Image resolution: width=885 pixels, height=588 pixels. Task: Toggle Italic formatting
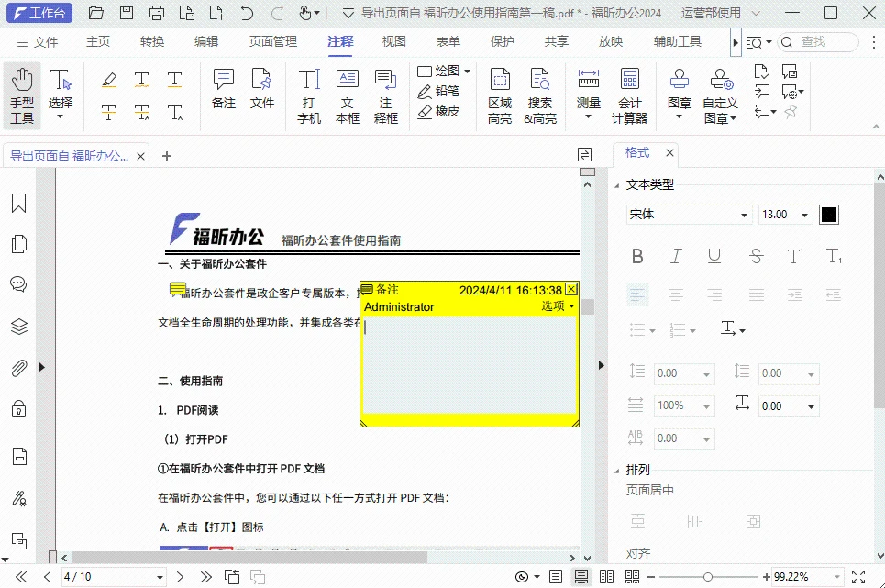pyautogui.click(x=676, y=256)
